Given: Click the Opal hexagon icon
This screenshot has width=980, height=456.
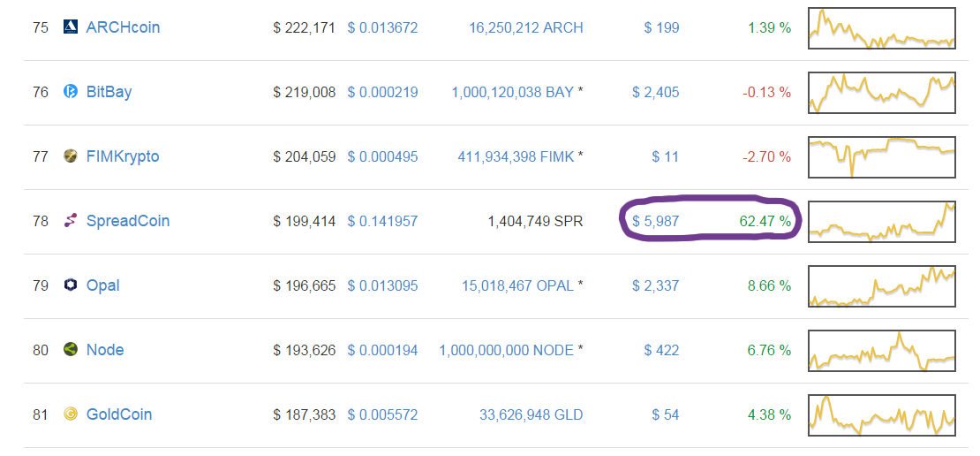Looking at the screenshot, I should (71, 285).
